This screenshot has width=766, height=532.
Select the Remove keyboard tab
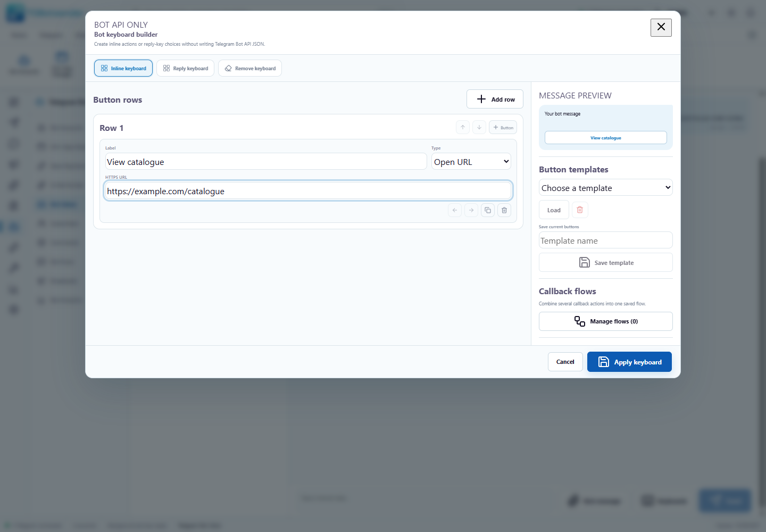(x=250, y=68)
